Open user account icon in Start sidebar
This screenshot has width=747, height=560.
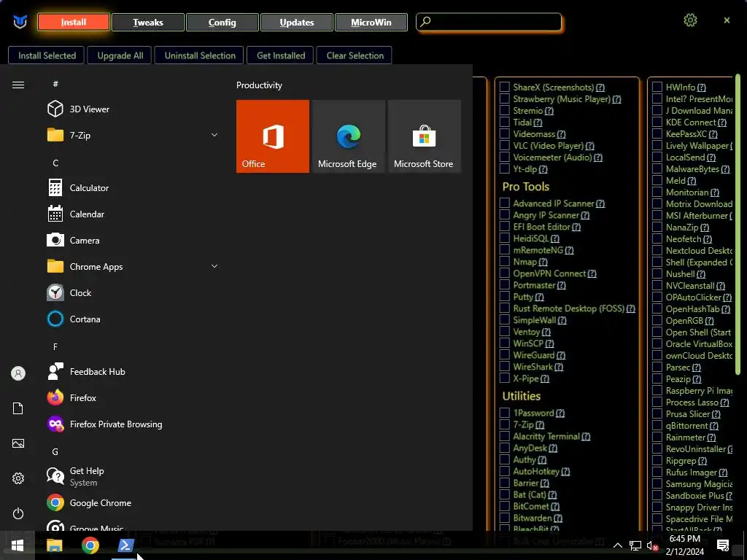[18, 373]
